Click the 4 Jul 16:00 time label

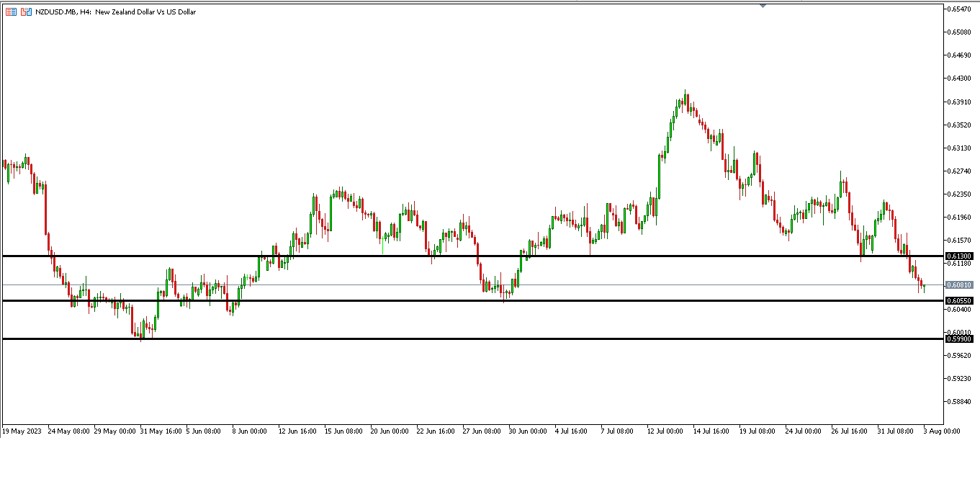pyautogui.click(x=572, y=431)
